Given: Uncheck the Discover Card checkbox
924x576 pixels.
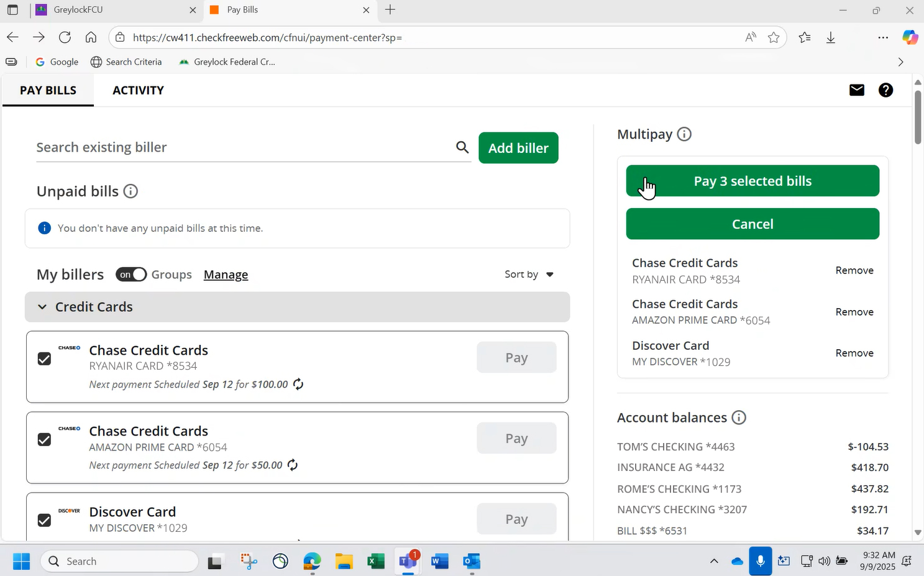Looking at the screenshot, I should (44, 520).
